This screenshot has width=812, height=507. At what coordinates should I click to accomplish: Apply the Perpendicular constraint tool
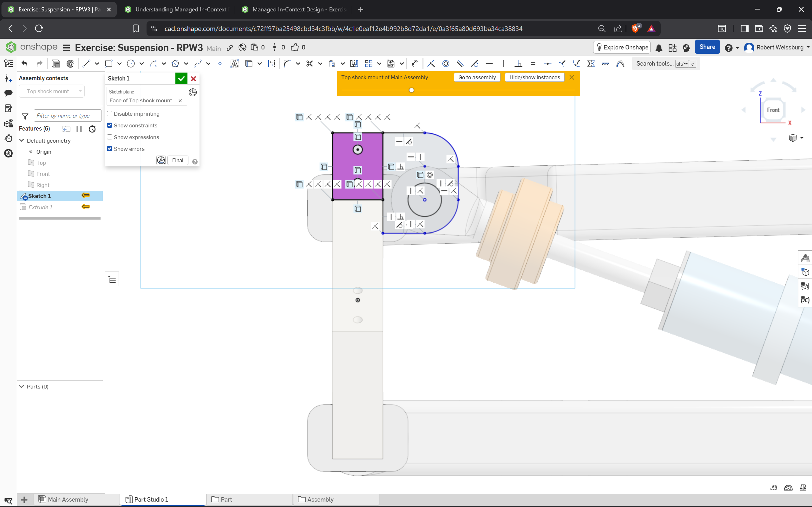pyautogui.click(x=518, y=63)
